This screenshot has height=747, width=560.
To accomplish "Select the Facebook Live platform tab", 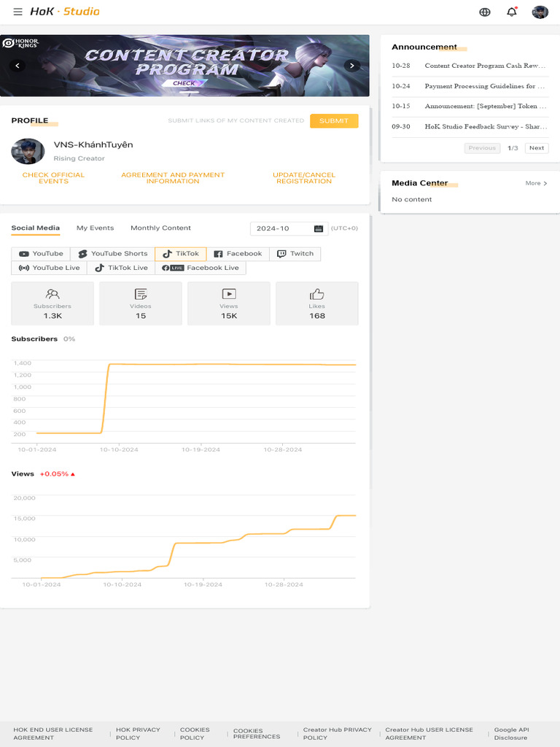I will coord(201,268).
